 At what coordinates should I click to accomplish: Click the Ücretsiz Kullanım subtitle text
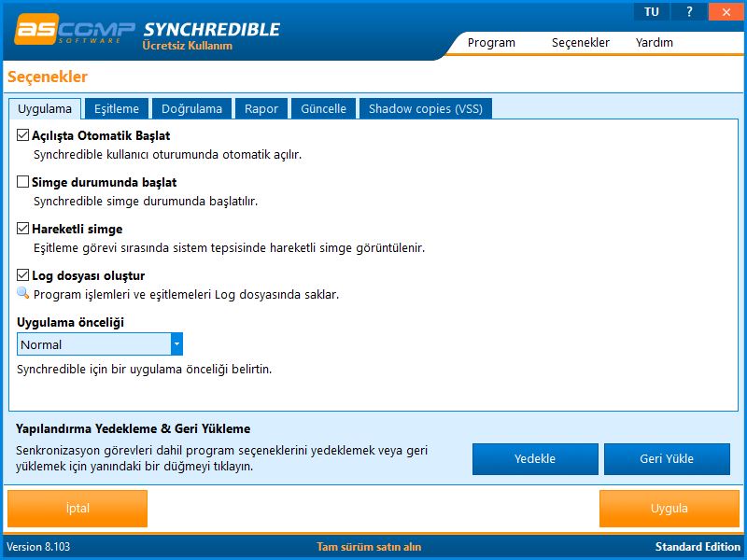pos(188,46)
